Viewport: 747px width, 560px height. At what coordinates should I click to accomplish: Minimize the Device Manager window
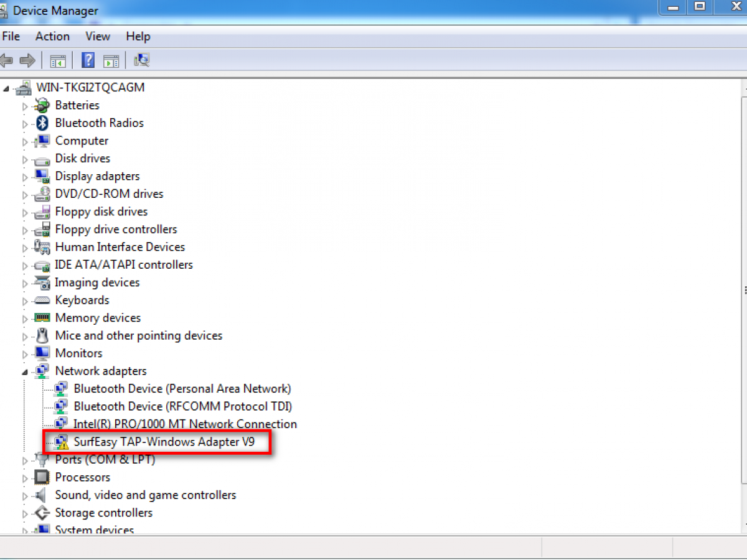pos(672,6)
